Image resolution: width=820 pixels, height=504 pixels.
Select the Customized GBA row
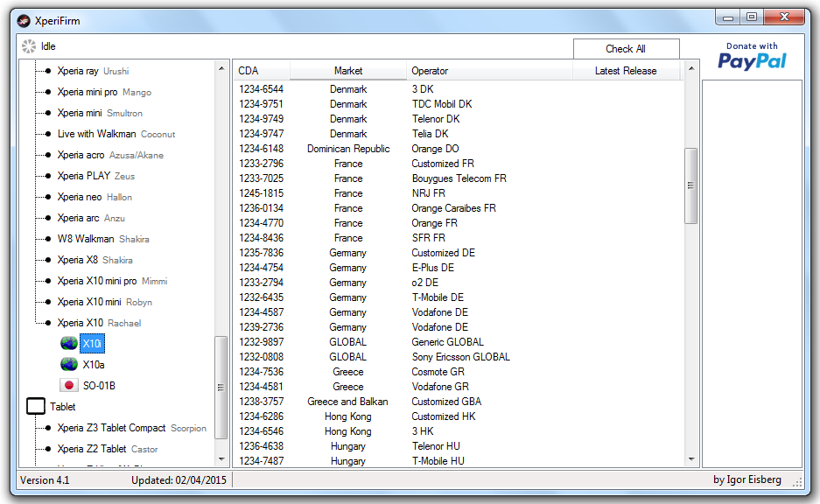(458, 402)
